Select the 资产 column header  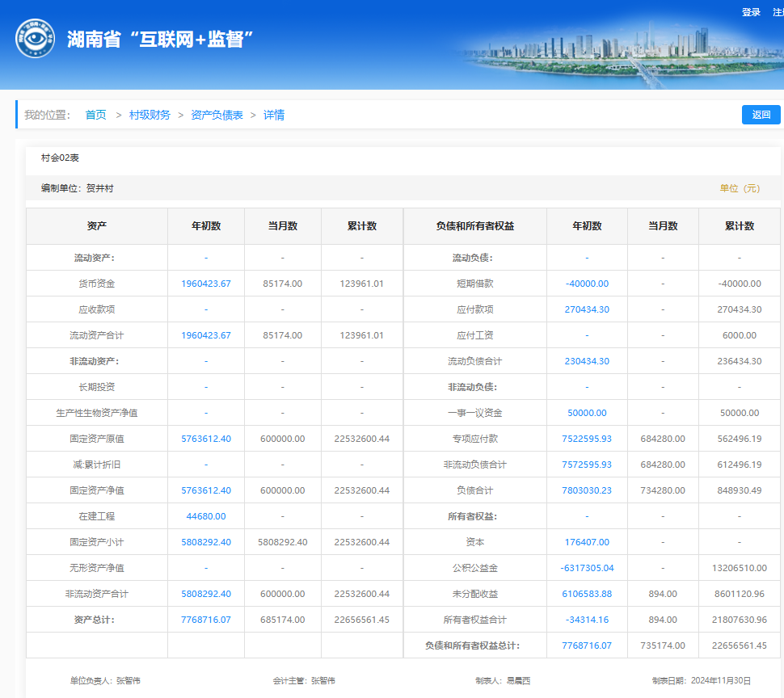pyautogui.click(x=97, y=226)
